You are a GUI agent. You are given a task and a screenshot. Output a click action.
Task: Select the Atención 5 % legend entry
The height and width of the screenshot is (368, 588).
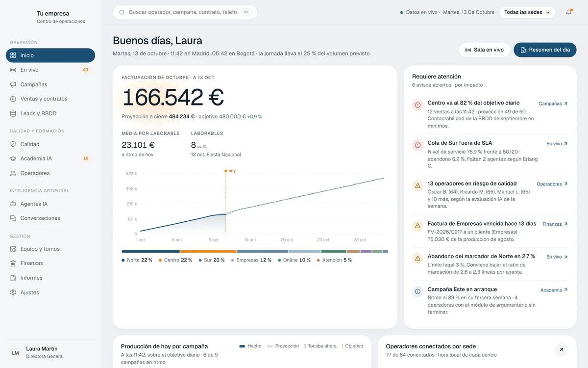(334, 260)
